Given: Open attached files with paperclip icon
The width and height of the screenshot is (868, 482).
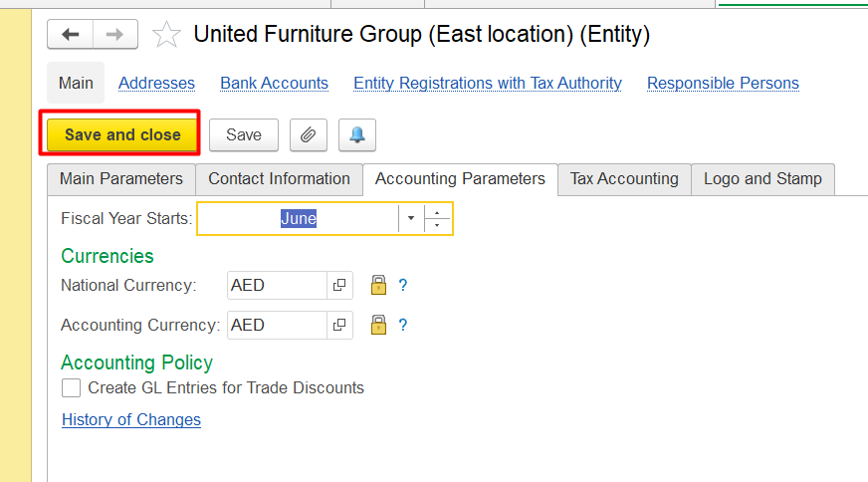Looking at the screenshot, I should (x=309, y=134).
